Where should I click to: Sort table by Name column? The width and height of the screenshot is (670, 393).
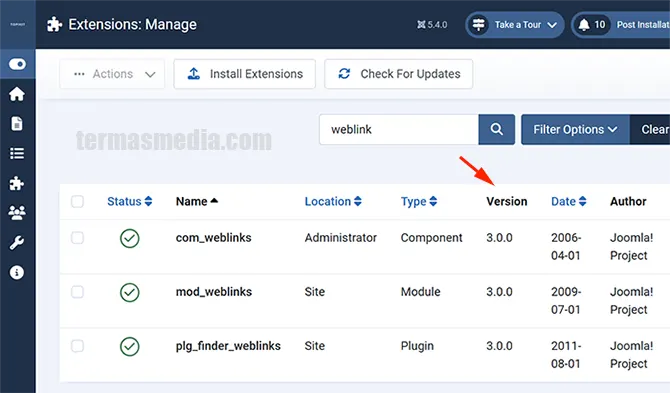[x=197, y=201]
